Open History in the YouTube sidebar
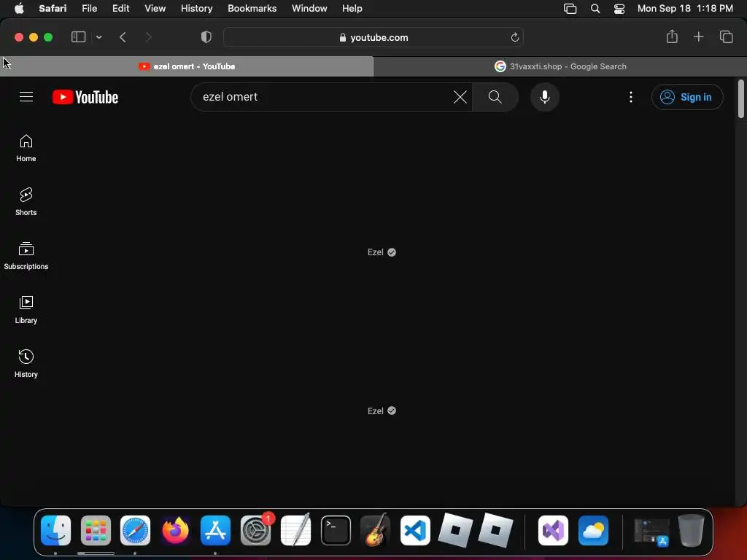The image size is (747, 560). coord(26,364)
